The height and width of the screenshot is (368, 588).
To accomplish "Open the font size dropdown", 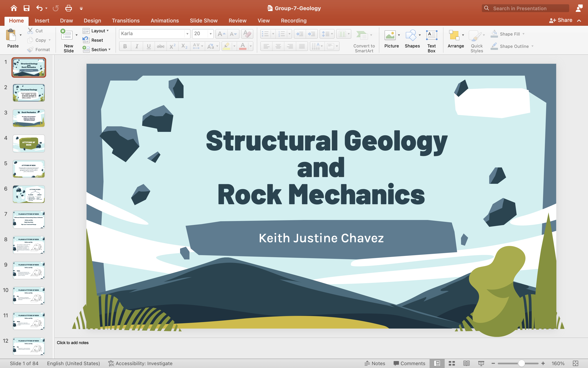I will tap(210, 34).
